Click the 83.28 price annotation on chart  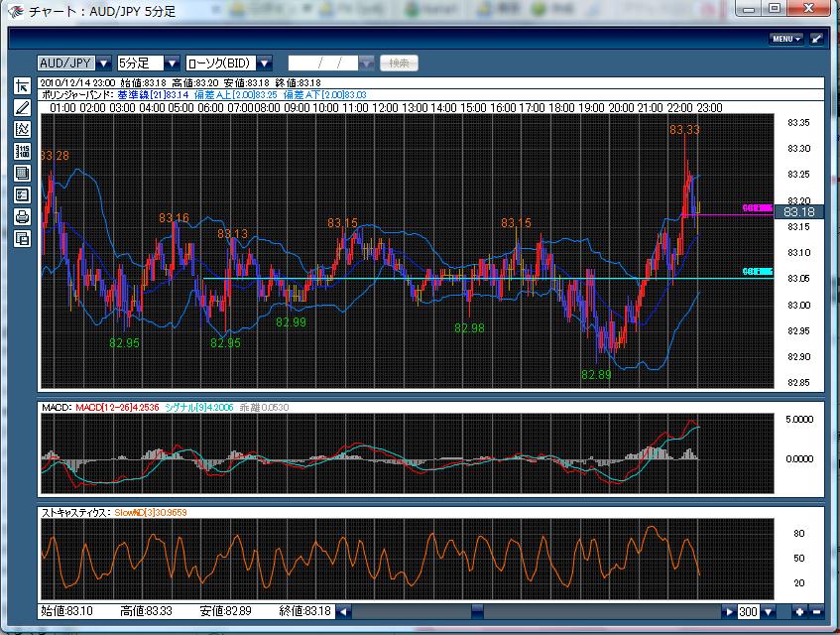tap(56, 156)
